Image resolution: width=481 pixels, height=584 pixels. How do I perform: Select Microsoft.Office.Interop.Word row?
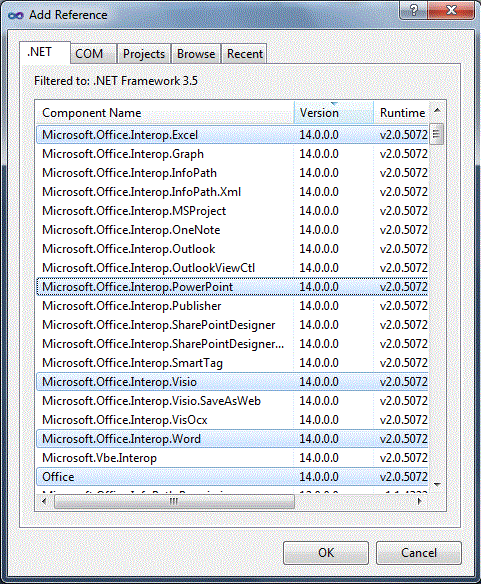tap(232, 439)
